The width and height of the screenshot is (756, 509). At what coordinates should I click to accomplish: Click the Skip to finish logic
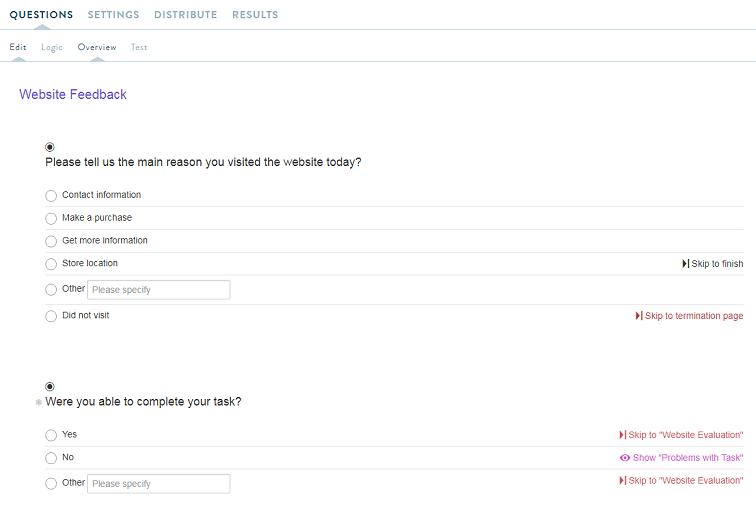click(713, 264)
